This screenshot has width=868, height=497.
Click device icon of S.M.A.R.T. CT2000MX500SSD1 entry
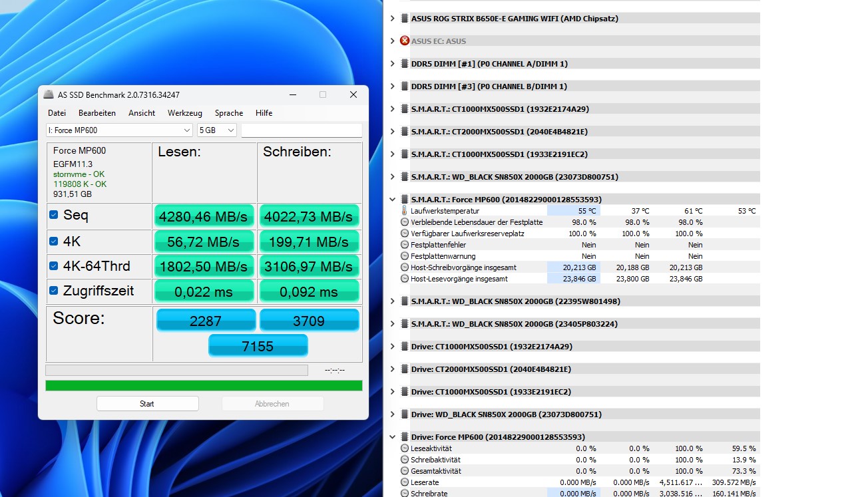coord(405,132)
